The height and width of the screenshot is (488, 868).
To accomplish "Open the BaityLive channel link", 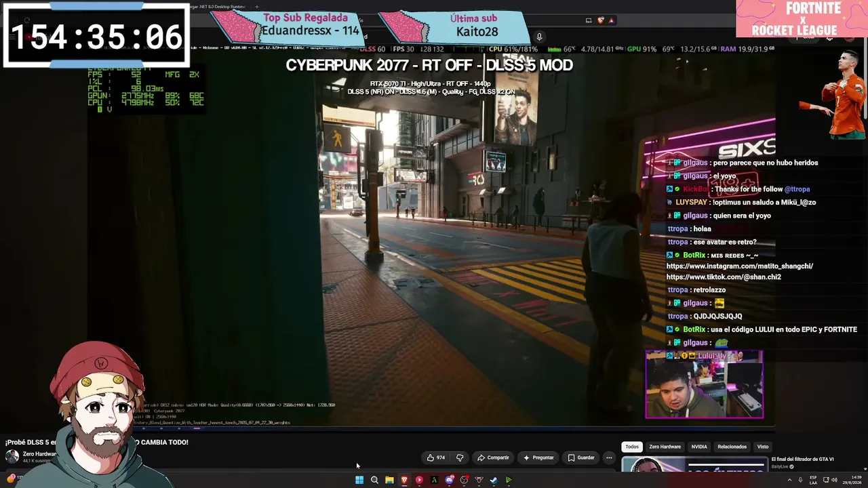I will [x=781, y=467].
